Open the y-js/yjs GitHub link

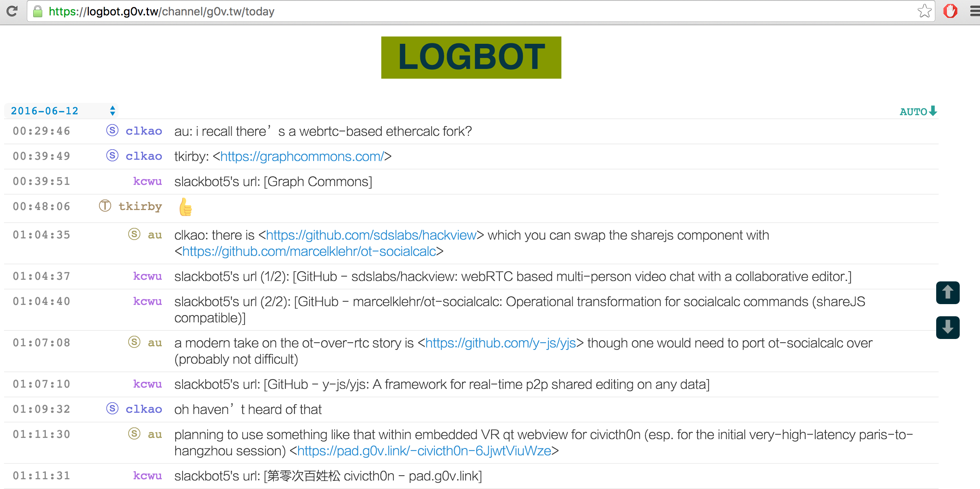point(501,343)
